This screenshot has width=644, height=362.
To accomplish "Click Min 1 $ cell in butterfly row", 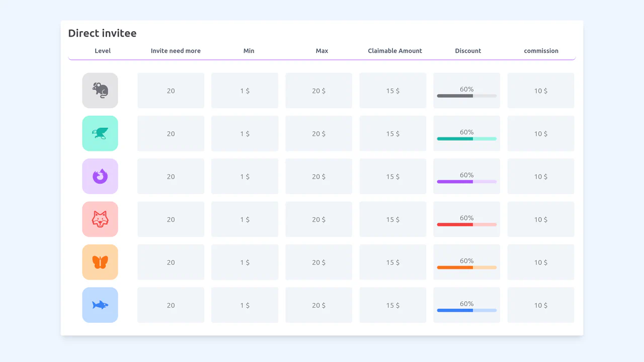I will click(245, 262).
